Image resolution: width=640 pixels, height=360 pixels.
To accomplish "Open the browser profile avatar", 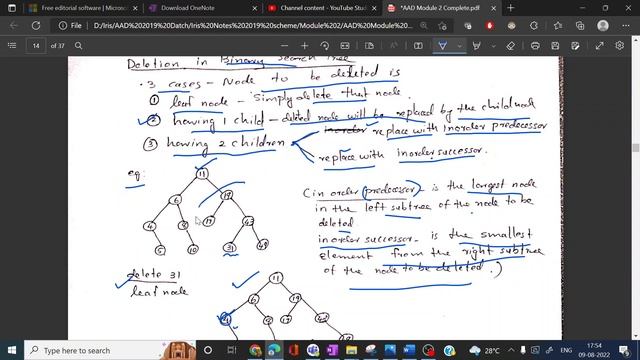I will [603, 25].
